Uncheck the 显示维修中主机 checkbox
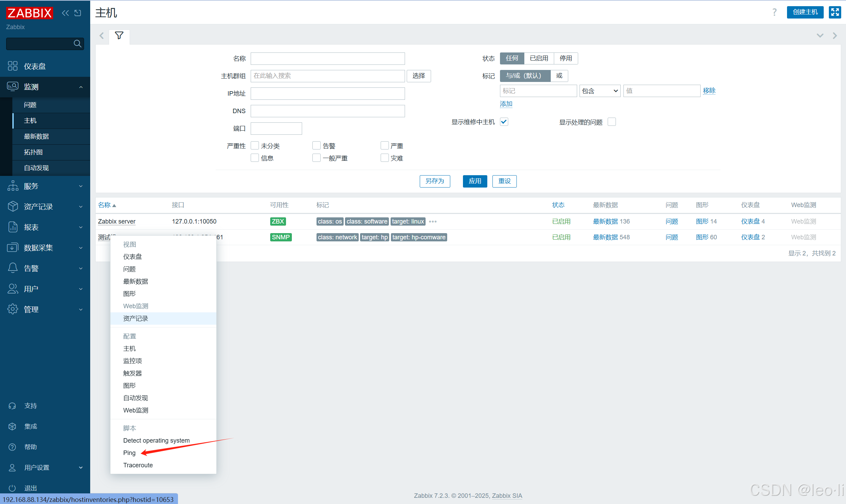846x504 pixels. click(504, 122)
